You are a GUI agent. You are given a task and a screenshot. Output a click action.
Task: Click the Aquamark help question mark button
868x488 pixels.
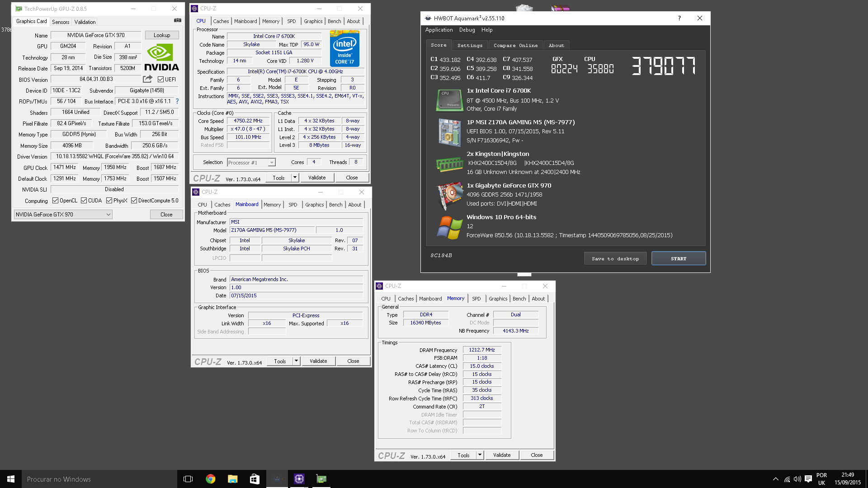tap(679, 18)
